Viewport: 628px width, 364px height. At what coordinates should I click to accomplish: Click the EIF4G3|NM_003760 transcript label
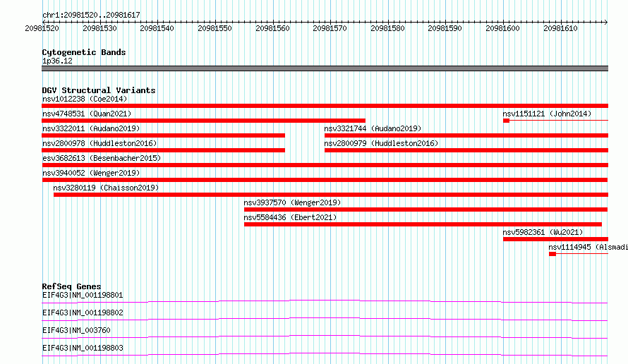coord(76,330)
